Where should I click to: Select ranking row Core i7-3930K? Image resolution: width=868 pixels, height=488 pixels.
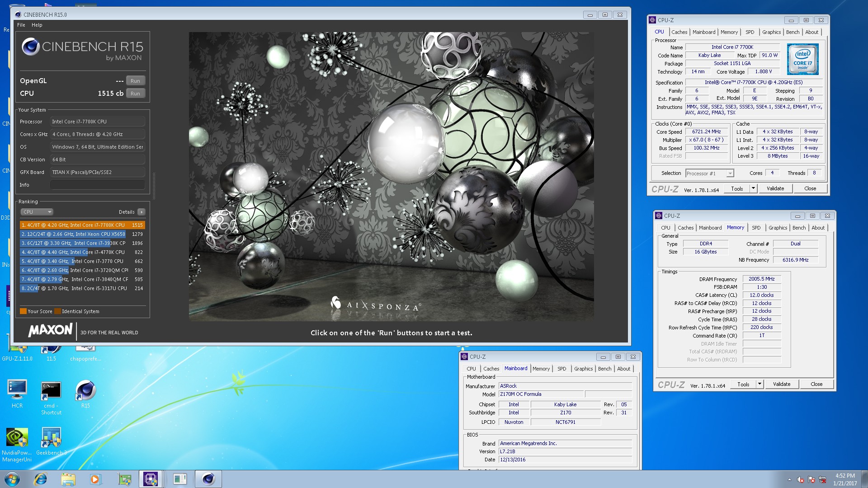pyautogui.click(x=82, y=243)
